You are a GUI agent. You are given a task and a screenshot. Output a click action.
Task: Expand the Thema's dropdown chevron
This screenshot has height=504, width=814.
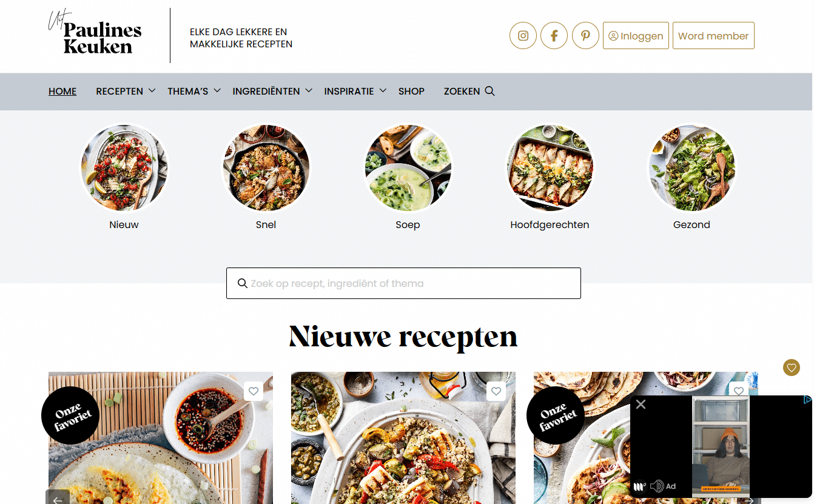(x=217, y=90)
